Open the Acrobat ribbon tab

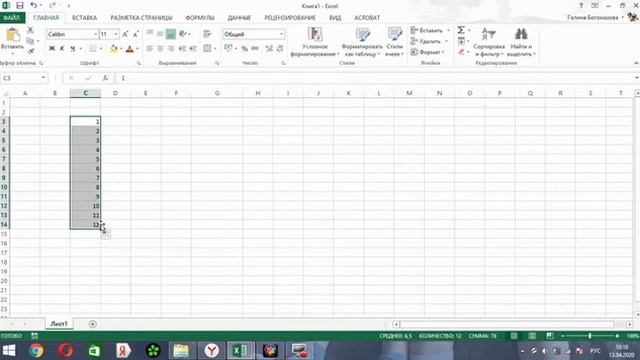point(367,18)
